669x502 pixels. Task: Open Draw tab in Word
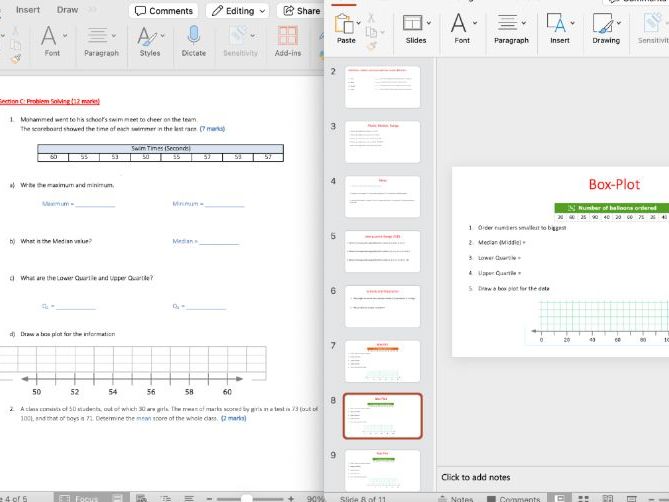point(67,10)
